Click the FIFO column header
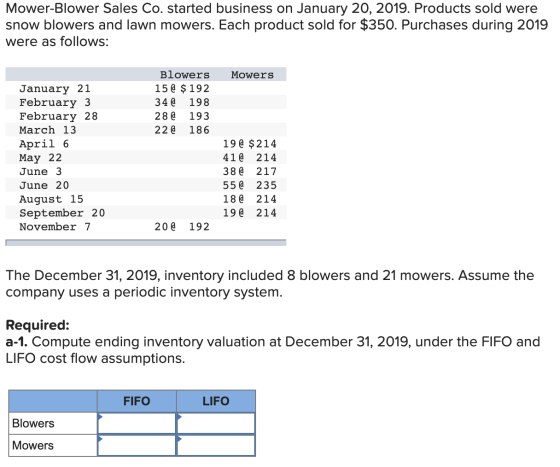 [137, 401]
